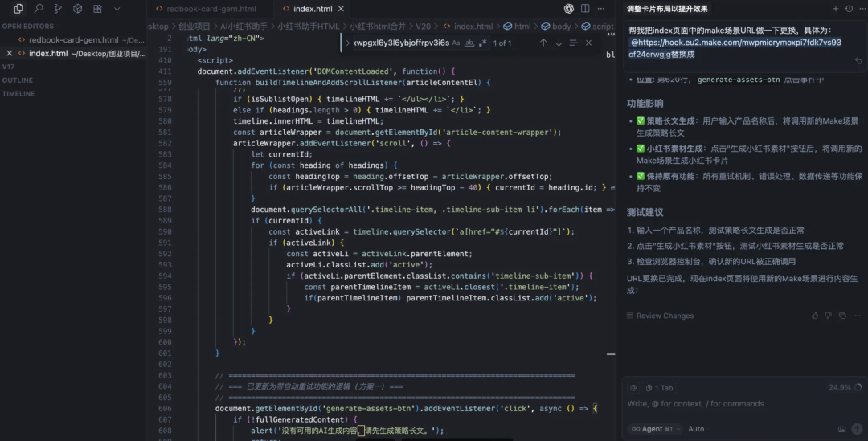
Task: Select index.html in Open Editors list
Action: (x=48, y=54)
